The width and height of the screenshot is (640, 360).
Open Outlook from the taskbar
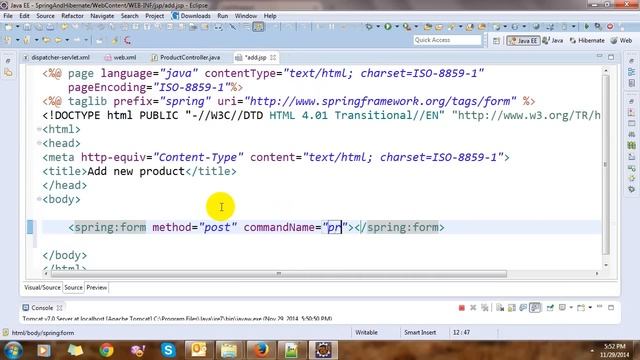coord(199,350)
